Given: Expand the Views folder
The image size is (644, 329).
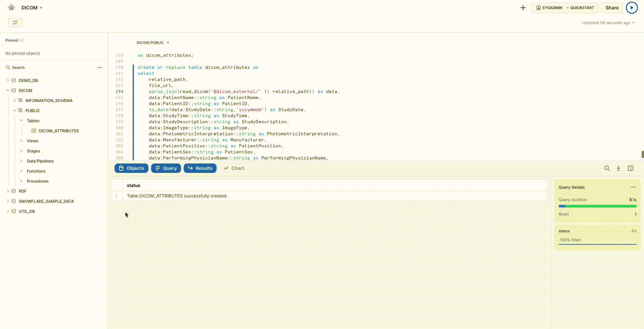Looking at the screenshot, I should pyautogui.click(x=21, y=141).
